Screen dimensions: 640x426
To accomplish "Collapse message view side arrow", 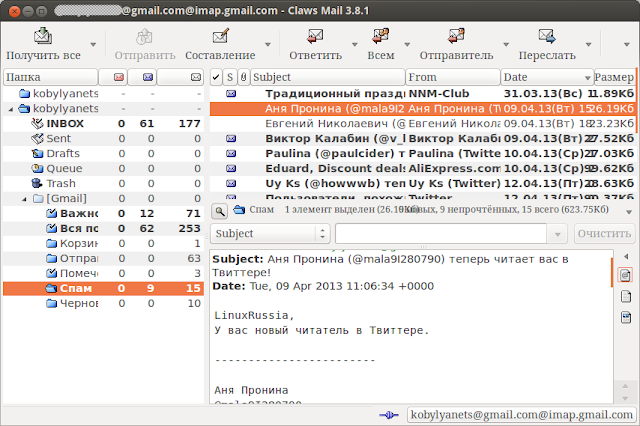I will click(626, 257).
